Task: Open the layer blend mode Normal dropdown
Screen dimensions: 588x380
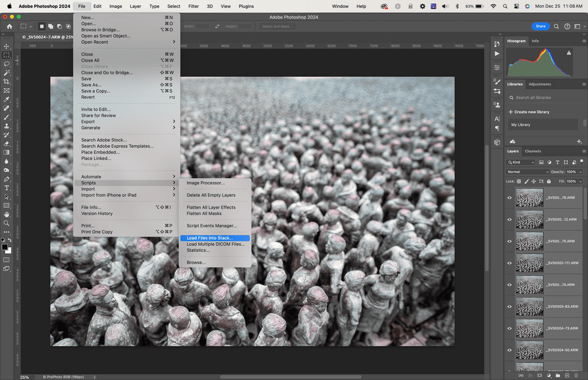Action: pos(527,172)
